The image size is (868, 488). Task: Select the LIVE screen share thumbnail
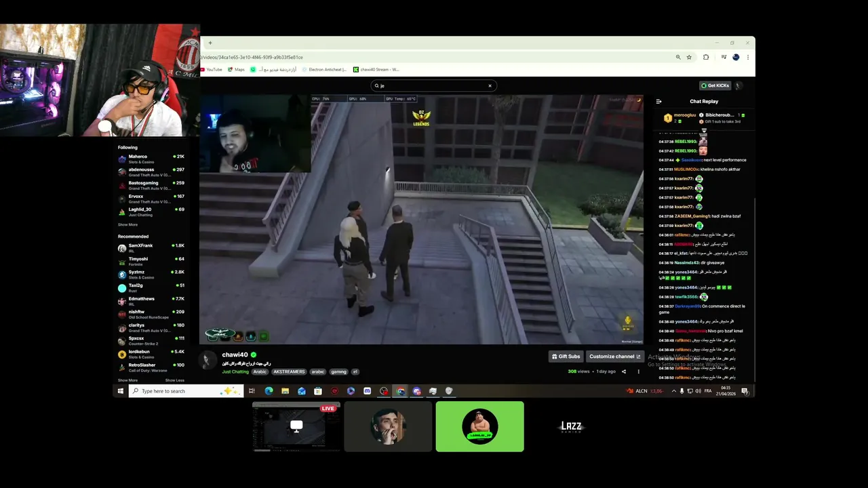[296, 426]
